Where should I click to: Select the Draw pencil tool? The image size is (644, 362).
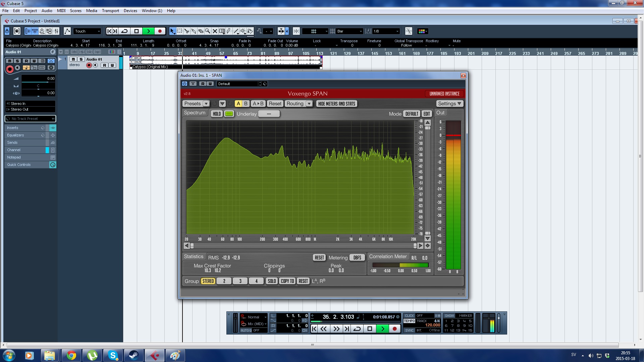pos(229,31)
